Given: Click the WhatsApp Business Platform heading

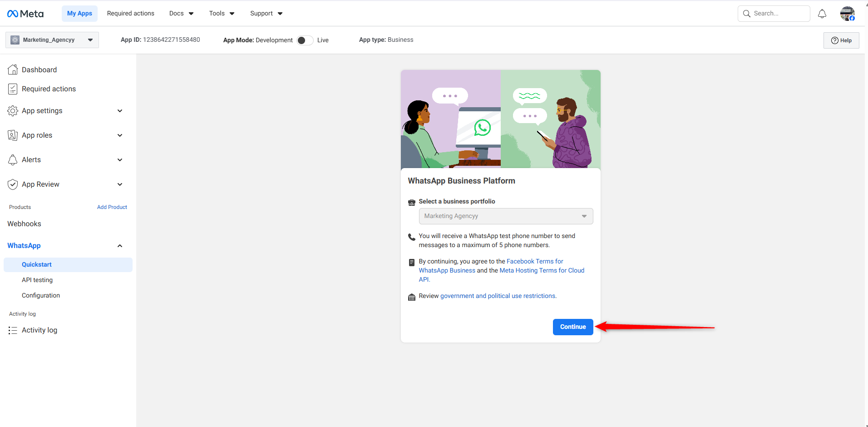Looking at the screenshot, I should click(462, 181).
